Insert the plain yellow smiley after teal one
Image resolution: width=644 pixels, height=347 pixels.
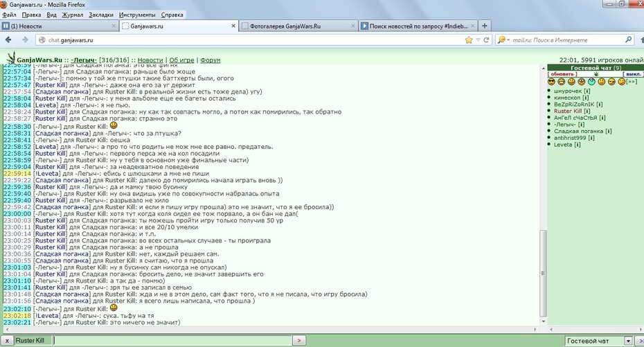click(x=602, y=82)
